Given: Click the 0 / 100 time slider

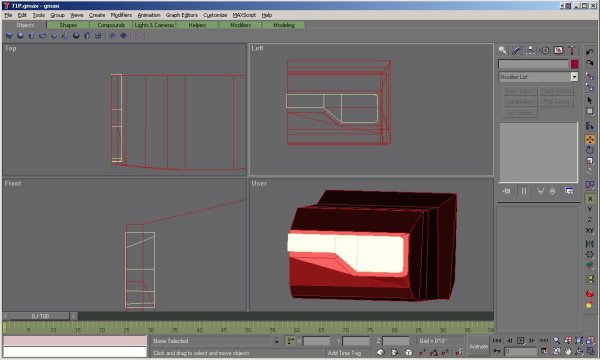Looking at the screenshot, I should [40, 316].
